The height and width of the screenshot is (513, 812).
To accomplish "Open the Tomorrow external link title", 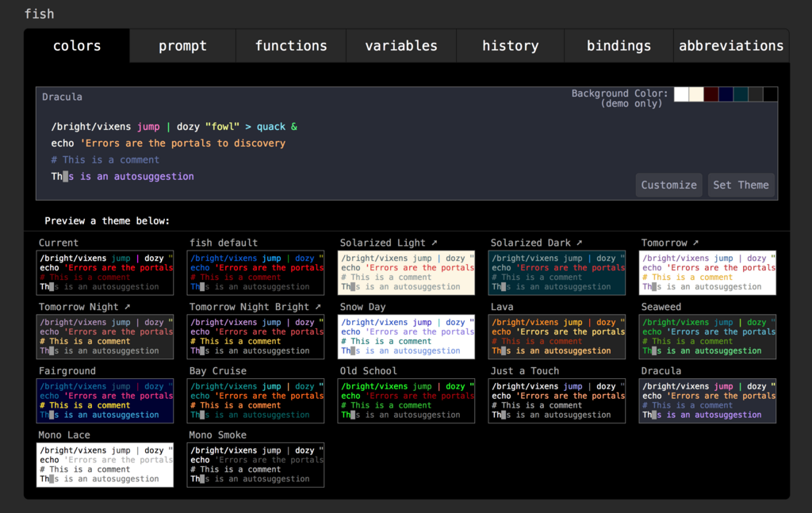I will (x=670, y=243).
